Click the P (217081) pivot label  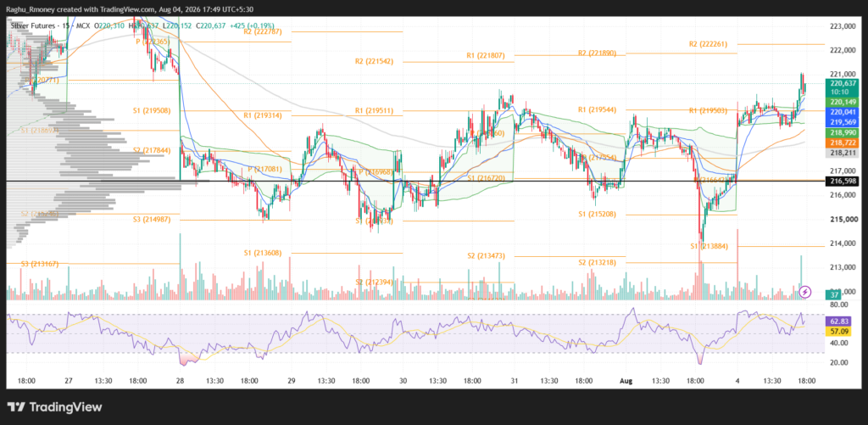tap(265, 169)
